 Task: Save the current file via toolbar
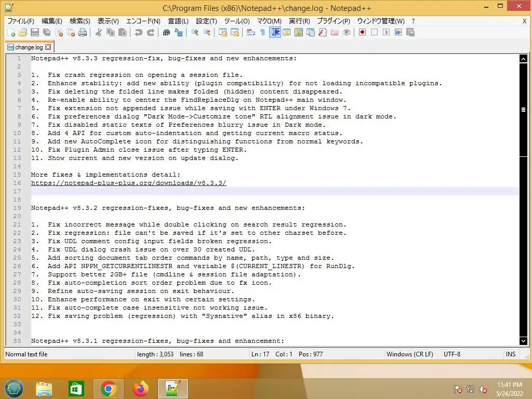(x=35, y=32)
